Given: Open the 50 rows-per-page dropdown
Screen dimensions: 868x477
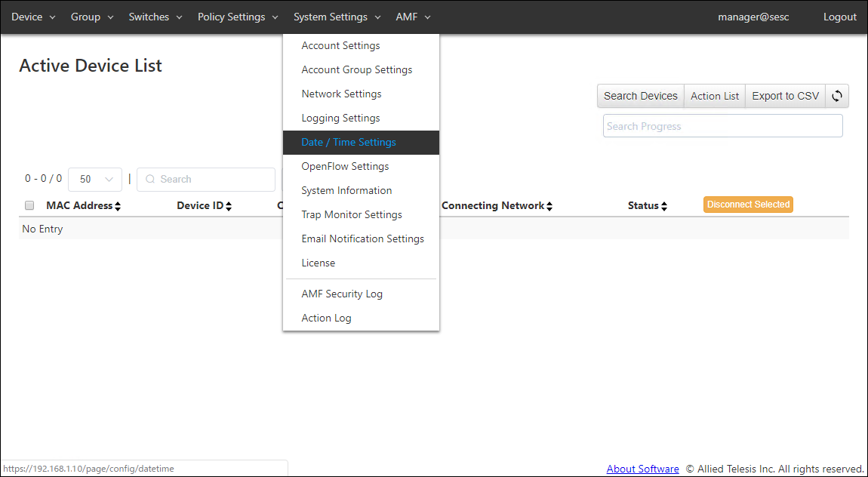Looking at the screenshot, I should tap(95, 180).
